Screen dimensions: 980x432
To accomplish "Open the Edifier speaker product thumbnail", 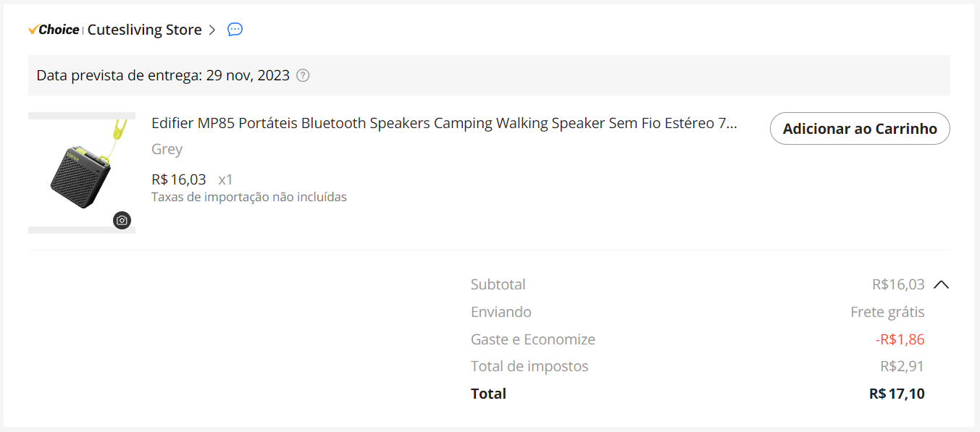I will coord(81,172).
